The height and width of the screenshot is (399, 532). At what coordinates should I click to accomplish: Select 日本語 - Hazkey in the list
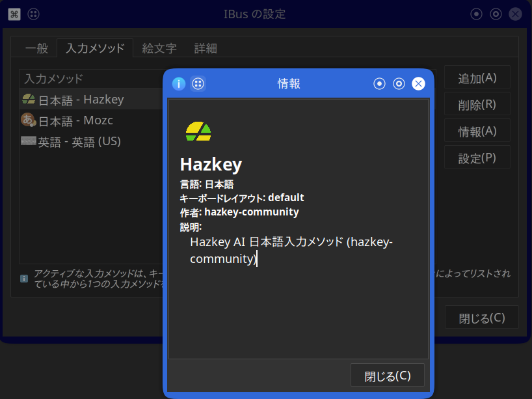tap(92, 99)
